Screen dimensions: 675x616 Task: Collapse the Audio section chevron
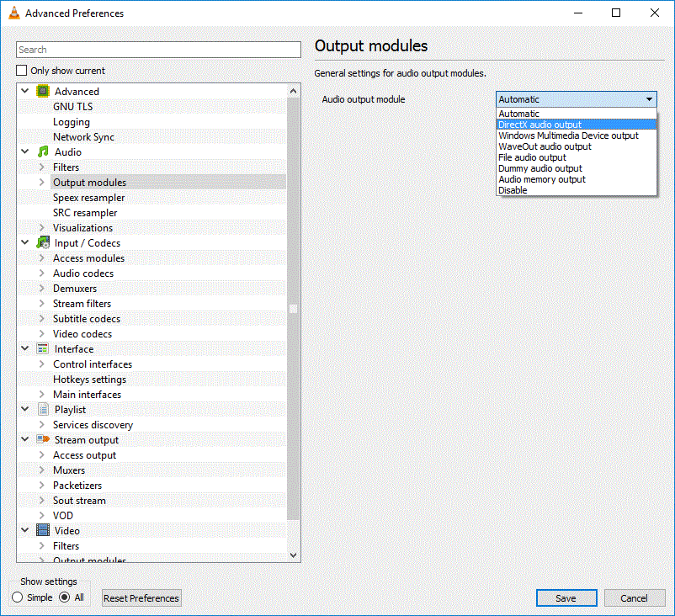pyautogui.click(x=24, y=152)
